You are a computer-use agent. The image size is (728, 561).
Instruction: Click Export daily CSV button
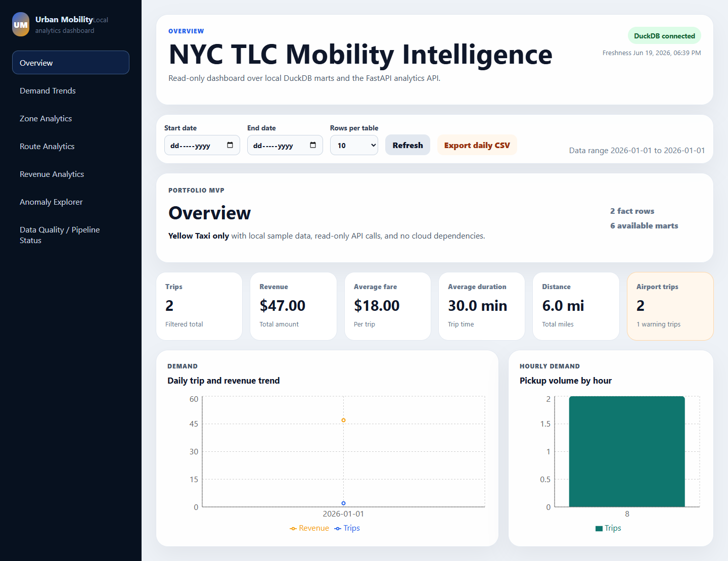[477, 145]
